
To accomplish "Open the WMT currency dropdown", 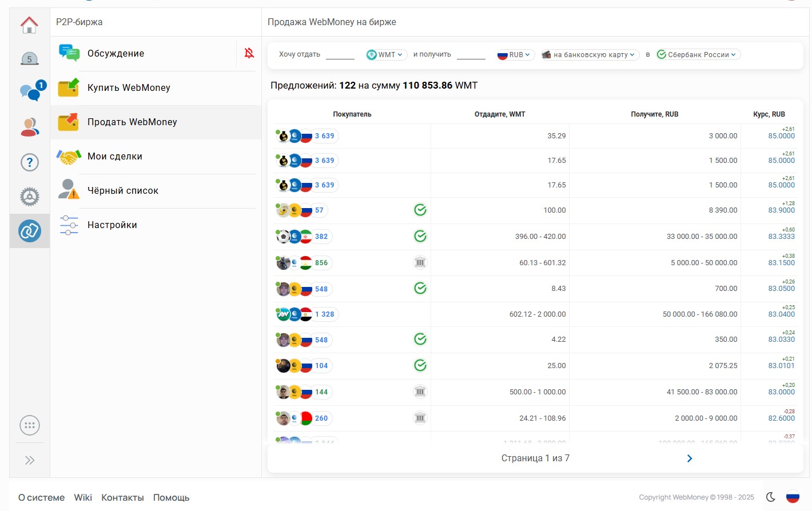I will point(386,55).
